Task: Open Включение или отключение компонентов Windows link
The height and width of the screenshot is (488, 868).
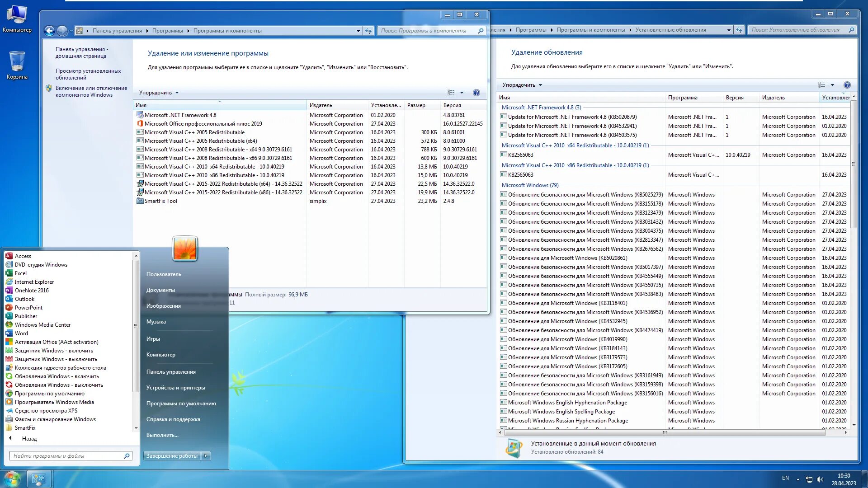Action: click(91, 91)
